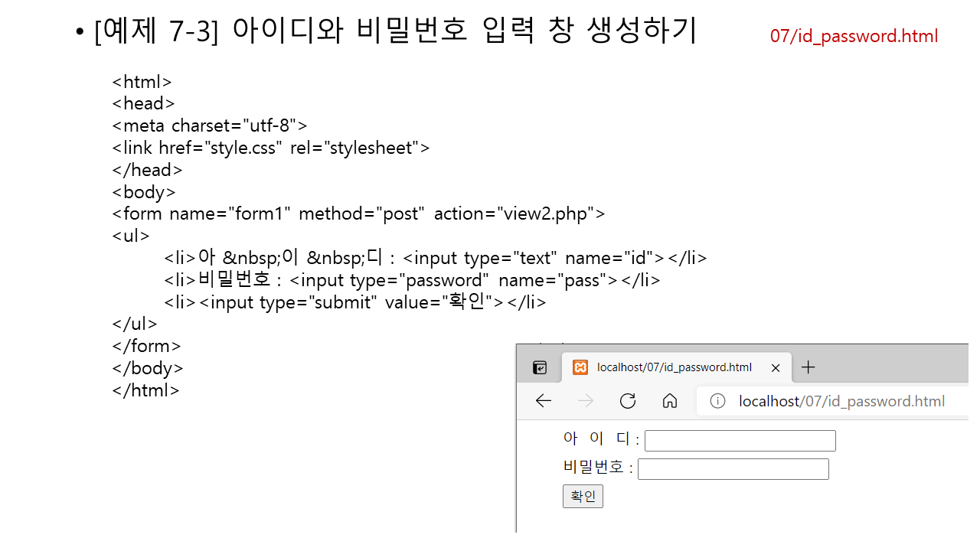
Task: View site information in the address bar
Action: pyautogui.click(x=717, y=401)
